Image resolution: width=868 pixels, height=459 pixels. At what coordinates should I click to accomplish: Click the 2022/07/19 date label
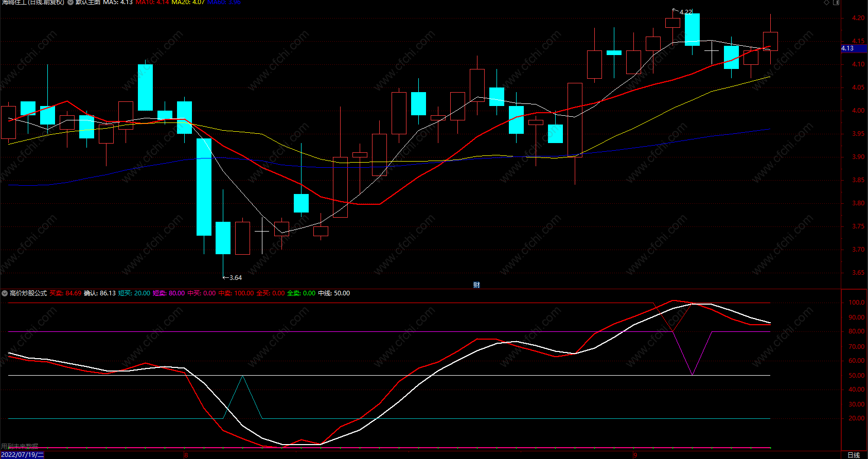tap(22, 455)
